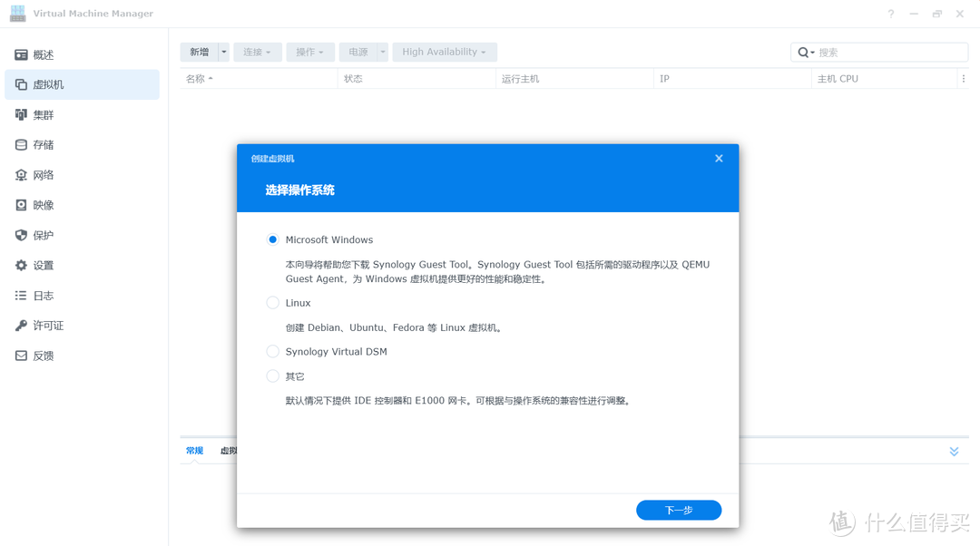Image resolution: width=980 pixels, height=546 pixels.
Task: Open the 连接 dropdown
Action: 258,52
